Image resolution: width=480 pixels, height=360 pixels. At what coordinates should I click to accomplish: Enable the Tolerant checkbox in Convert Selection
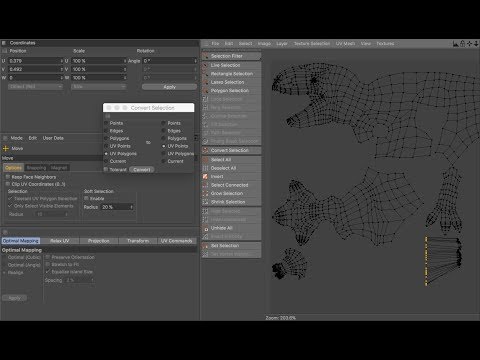(106, 169)
